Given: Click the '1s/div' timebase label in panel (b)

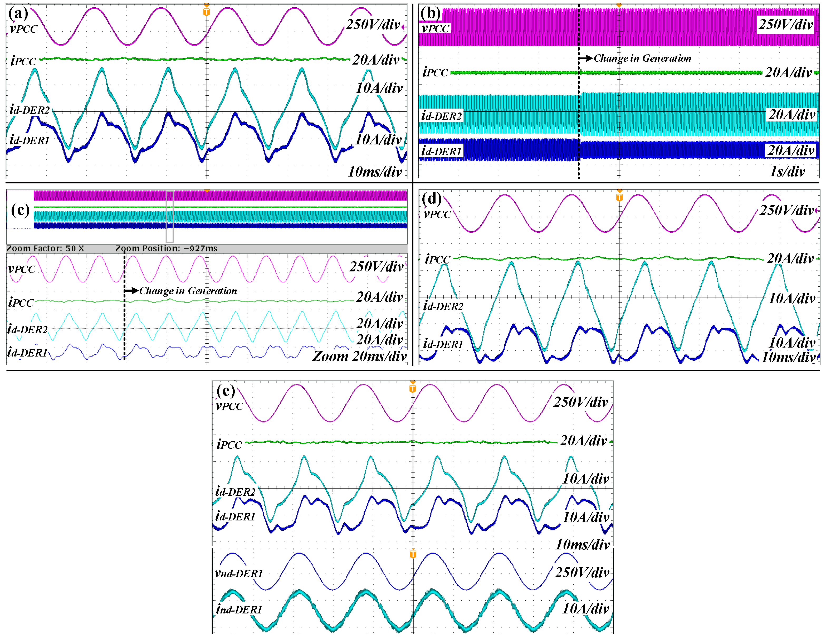Looking at the screenshot, I should 788,171.
